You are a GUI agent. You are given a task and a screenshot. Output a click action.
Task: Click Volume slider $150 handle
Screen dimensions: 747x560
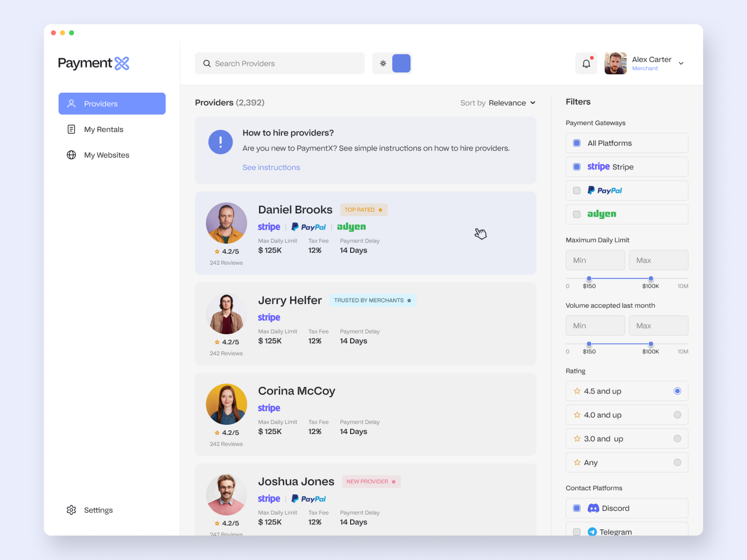tap(589, 344)
